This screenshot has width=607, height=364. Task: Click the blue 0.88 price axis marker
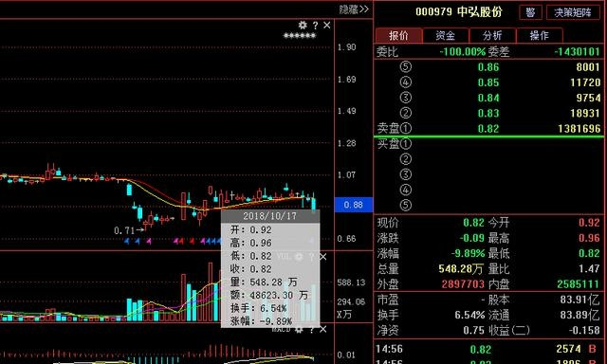(x=354, y=205)
